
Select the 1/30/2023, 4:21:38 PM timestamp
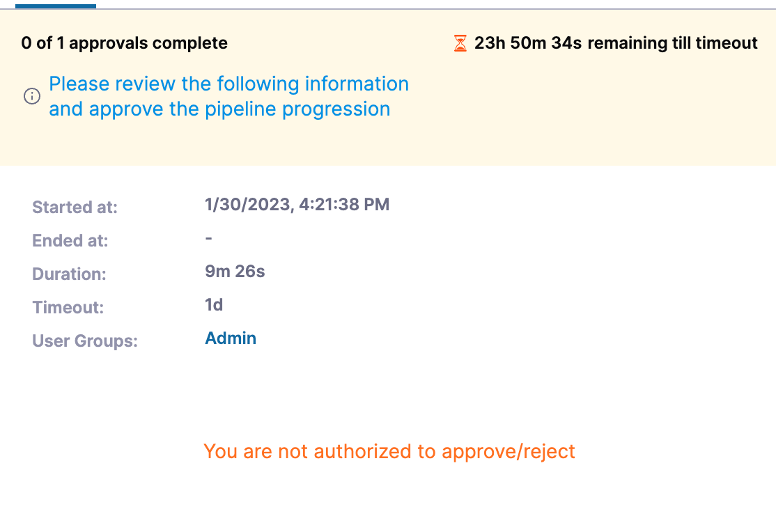pos(297,205)
